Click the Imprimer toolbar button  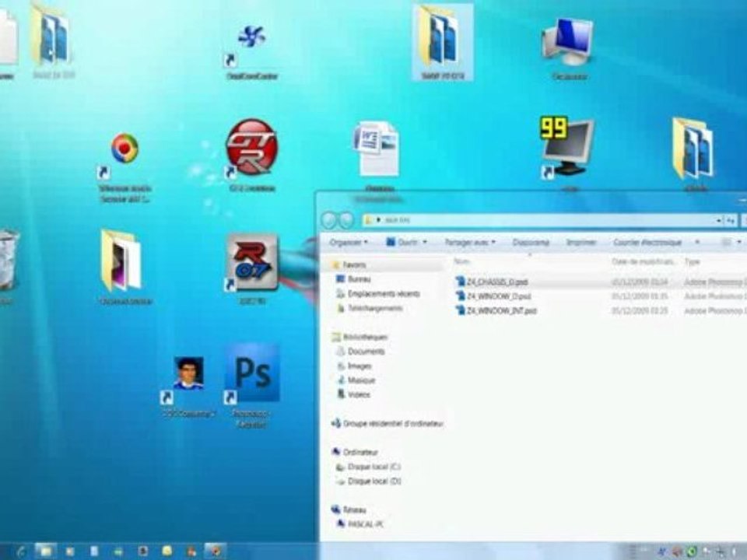[581, 243]
